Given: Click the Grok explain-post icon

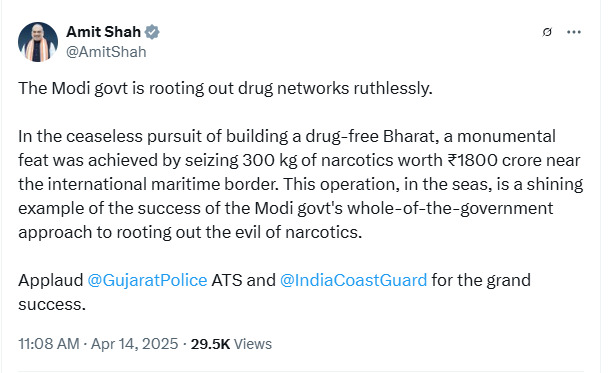Looking at the screenshot, I should [547, 32].
